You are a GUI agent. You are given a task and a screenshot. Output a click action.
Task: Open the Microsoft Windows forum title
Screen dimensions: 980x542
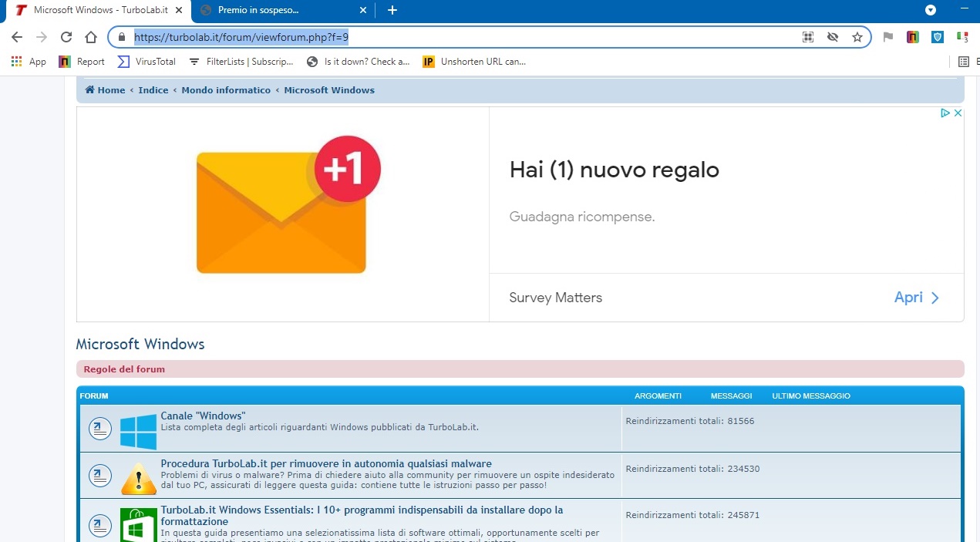140,344
